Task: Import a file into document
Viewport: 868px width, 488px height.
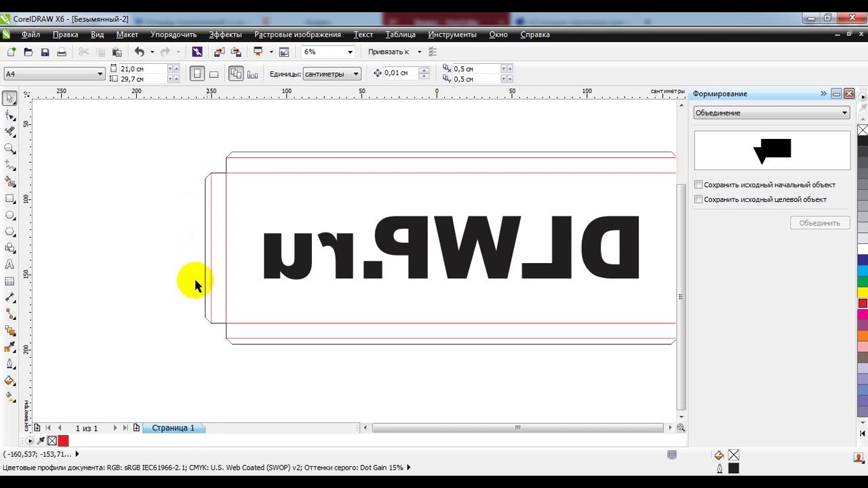Action: click(x=219, y=52)
